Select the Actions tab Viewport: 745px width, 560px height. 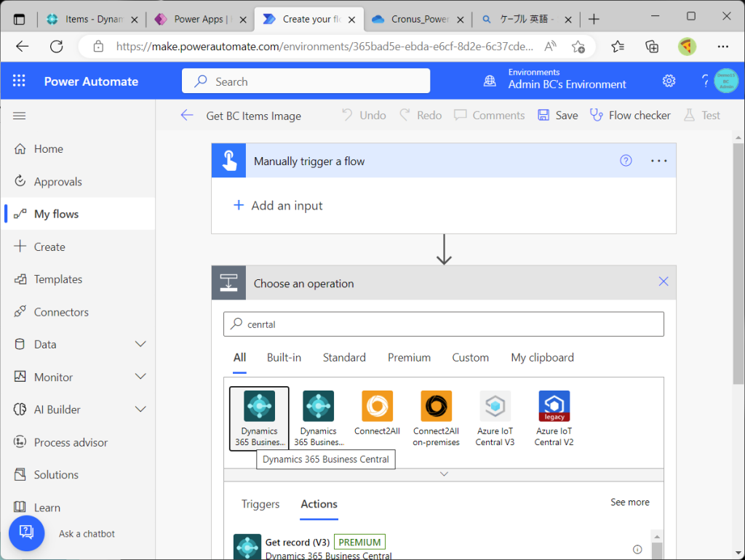tap(319, 504)
